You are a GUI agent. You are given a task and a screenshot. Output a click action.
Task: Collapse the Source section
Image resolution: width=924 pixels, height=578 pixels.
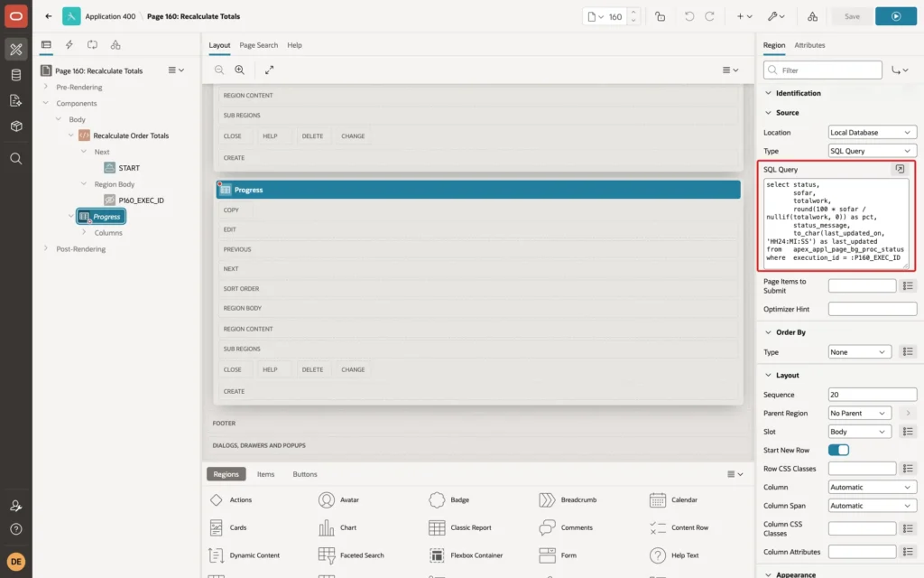768,113
